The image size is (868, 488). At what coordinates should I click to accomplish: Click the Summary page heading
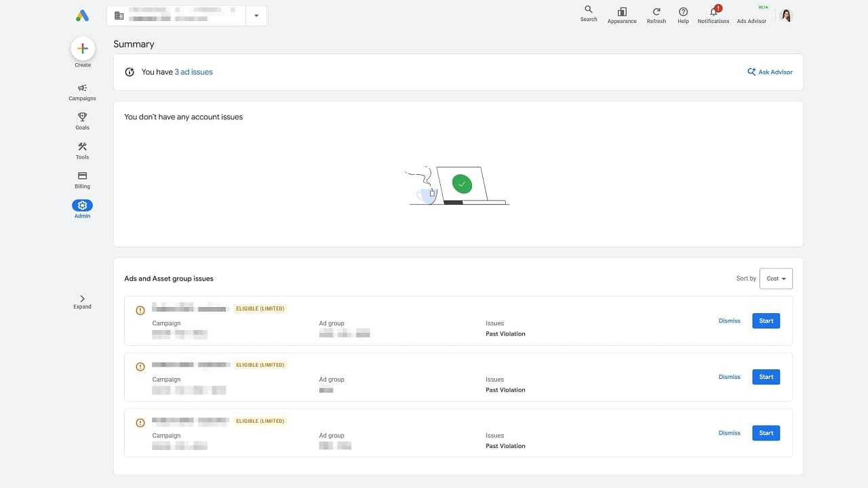(134, 44)
